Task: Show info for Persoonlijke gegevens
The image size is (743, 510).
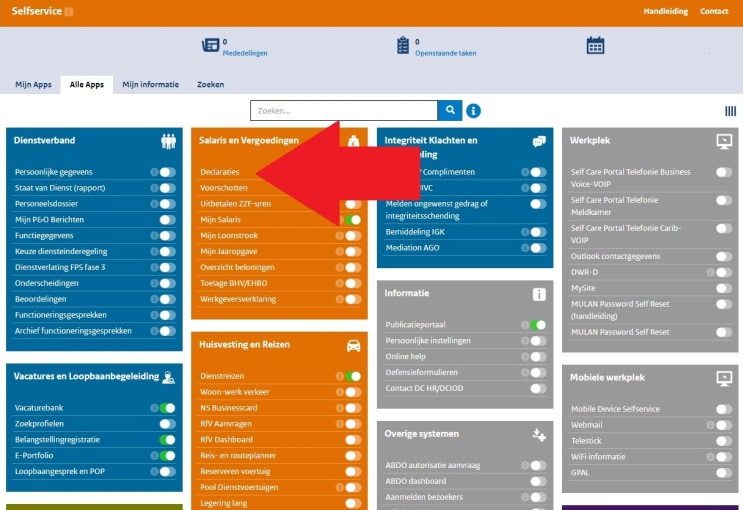Action: [154, 172]
